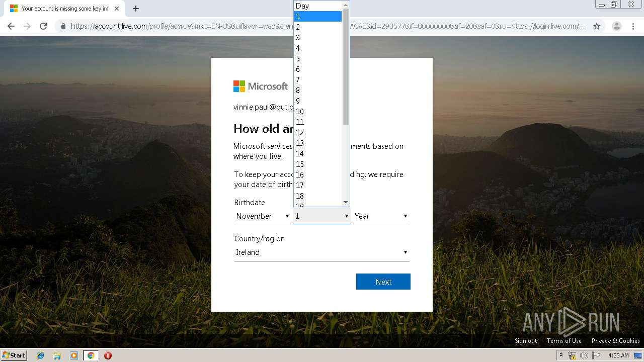Open the Windows Start button

pyautogui.click(x=14, y=355)
